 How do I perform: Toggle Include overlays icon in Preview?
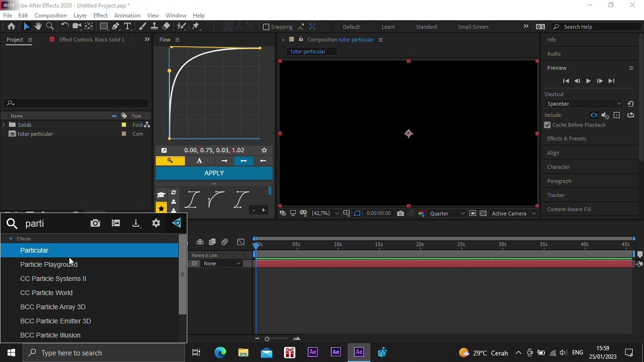tap(617, 115)
